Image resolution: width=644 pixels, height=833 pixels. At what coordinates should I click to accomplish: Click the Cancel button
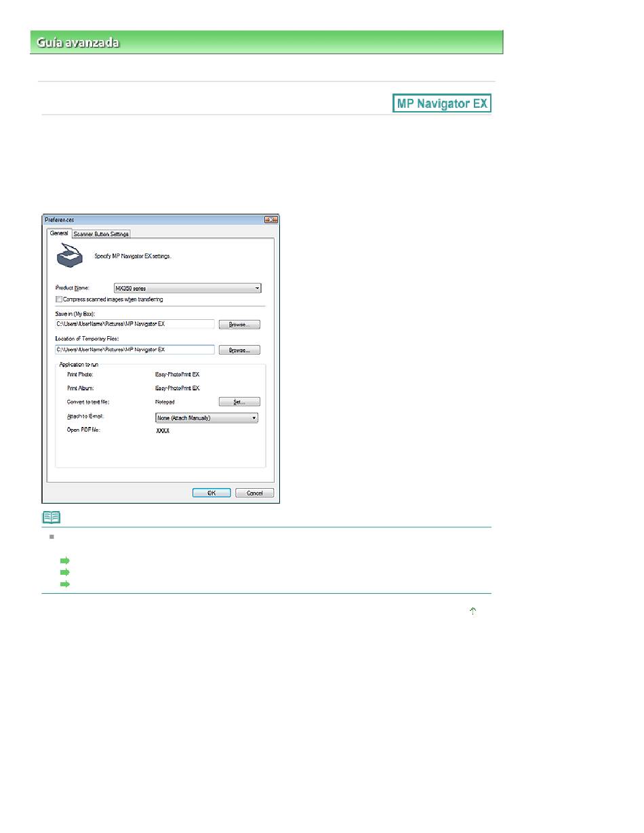254,493
